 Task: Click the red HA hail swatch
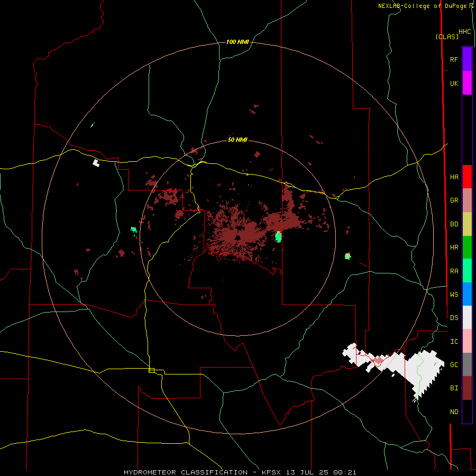point(467,177)
